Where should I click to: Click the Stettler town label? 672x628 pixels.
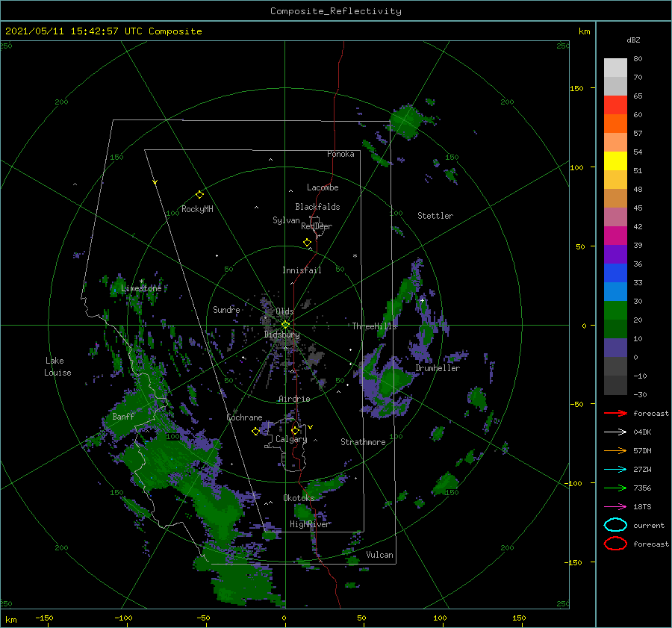(435, 216)
